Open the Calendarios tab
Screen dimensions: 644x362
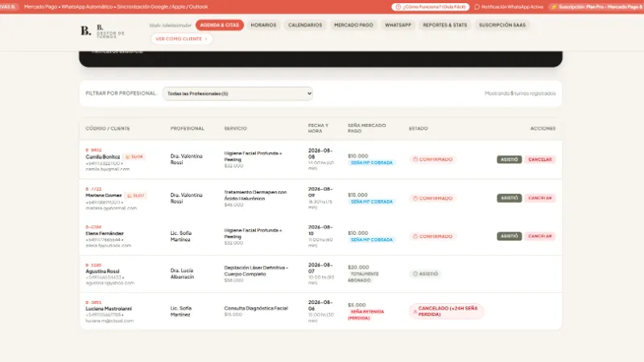point(305,25)
